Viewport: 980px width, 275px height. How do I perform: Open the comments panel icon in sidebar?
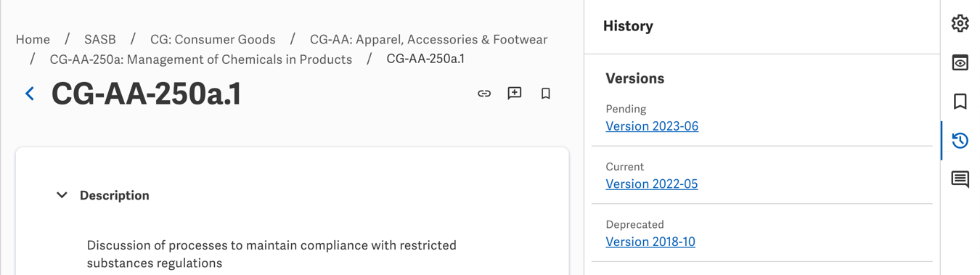(x=960, y=179)
